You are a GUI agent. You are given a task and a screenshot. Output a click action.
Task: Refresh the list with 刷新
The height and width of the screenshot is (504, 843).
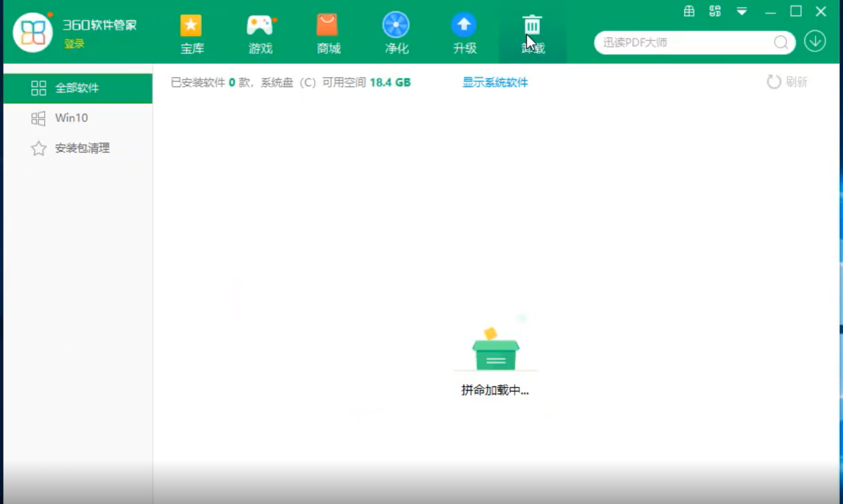pyautogui.click(x=786, y=82)
